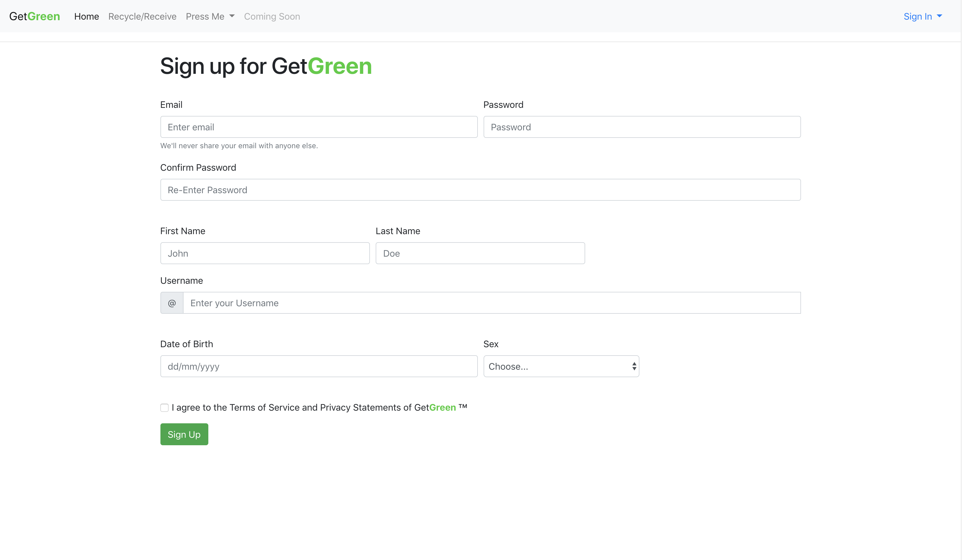The height and width of the screenshot is (560, 962).
Task: Open the Sex Choose... dropdown
Action: pos(553,366)
